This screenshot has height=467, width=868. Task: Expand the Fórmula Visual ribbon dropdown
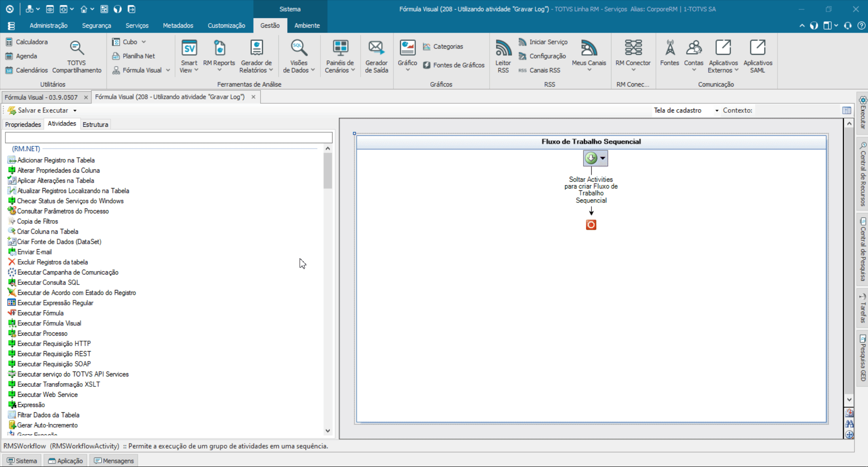point(168,70)
